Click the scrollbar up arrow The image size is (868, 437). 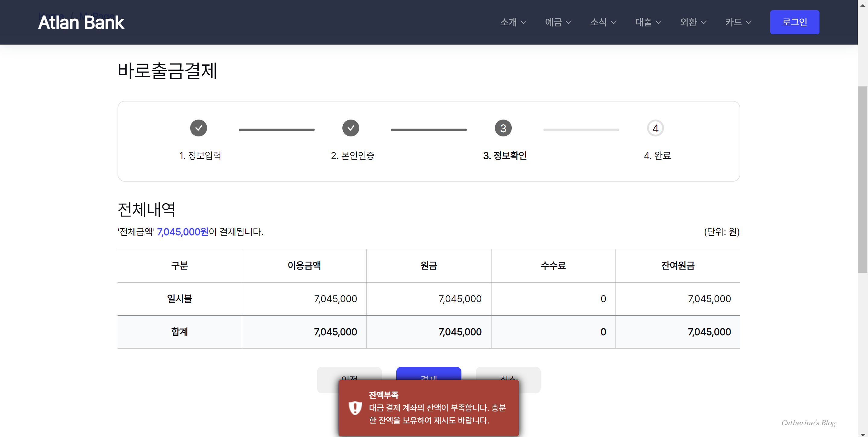(863, 5)
